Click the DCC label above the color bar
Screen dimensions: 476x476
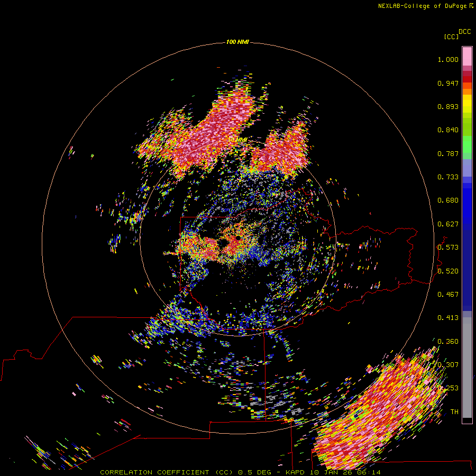coord(465,32)
